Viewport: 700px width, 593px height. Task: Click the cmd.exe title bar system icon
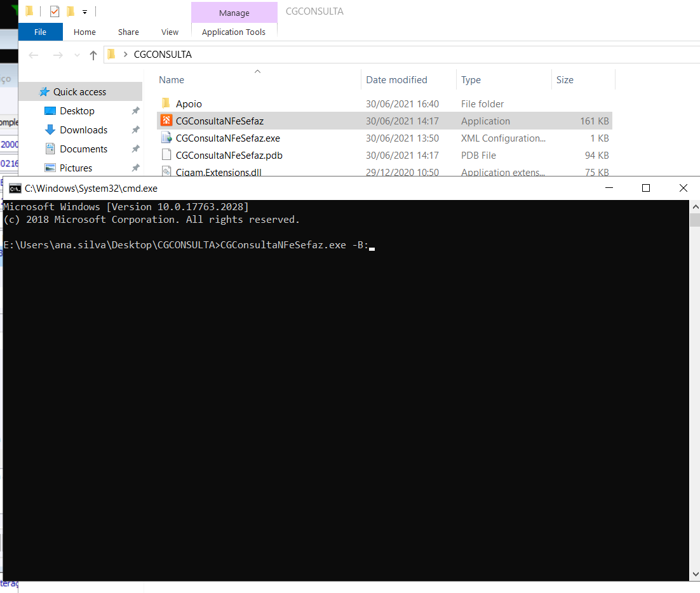pos(15,189)
